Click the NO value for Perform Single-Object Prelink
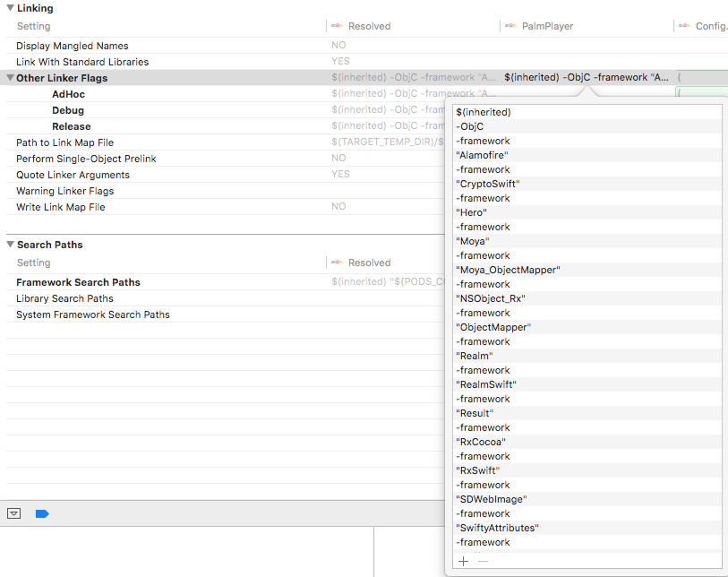Viewport: 728px width, 577px height. pyautogui.click(x=338, y=158)
